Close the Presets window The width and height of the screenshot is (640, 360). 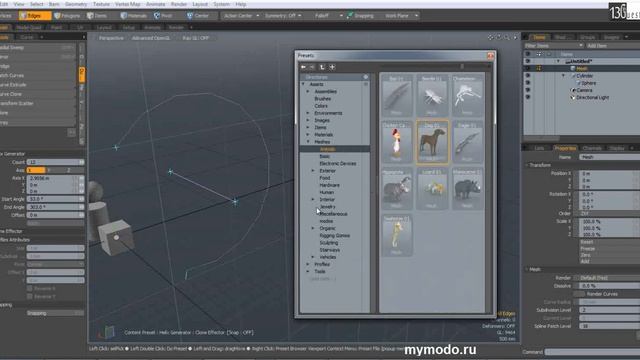click(x=491, y=56)
